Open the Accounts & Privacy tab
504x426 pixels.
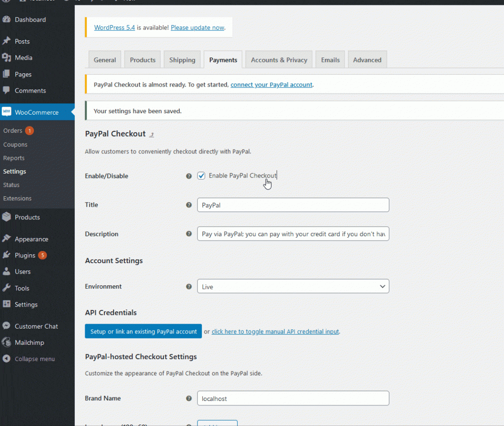[x=279, y=60]
